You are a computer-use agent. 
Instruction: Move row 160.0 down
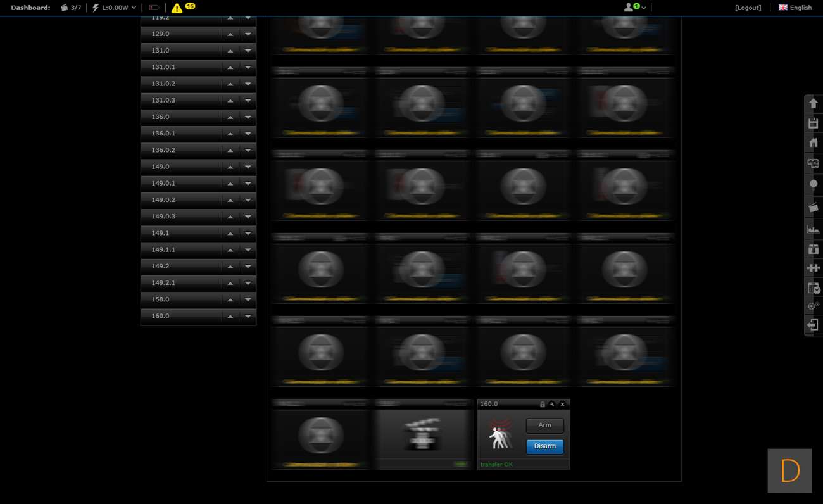point(248,317)
